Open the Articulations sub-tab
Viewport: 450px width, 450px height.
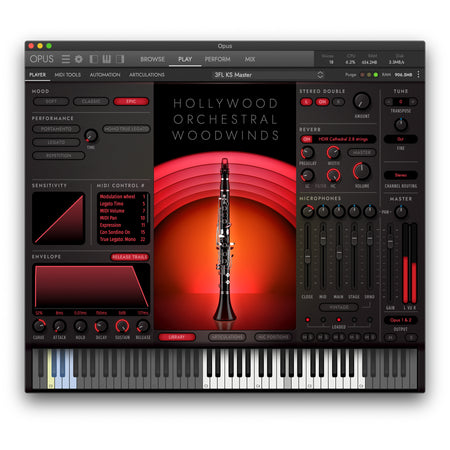[x=147, y=75]
